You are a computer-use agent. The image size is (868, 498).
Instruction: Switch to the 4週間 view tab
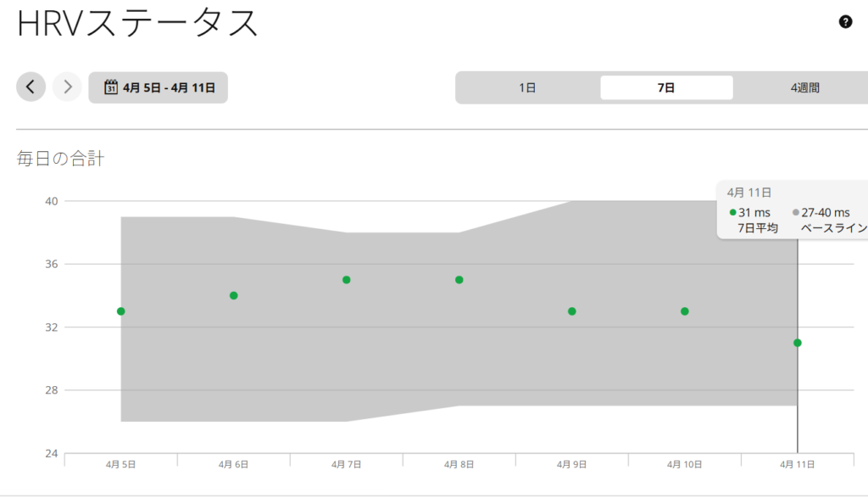coord(804,87)
